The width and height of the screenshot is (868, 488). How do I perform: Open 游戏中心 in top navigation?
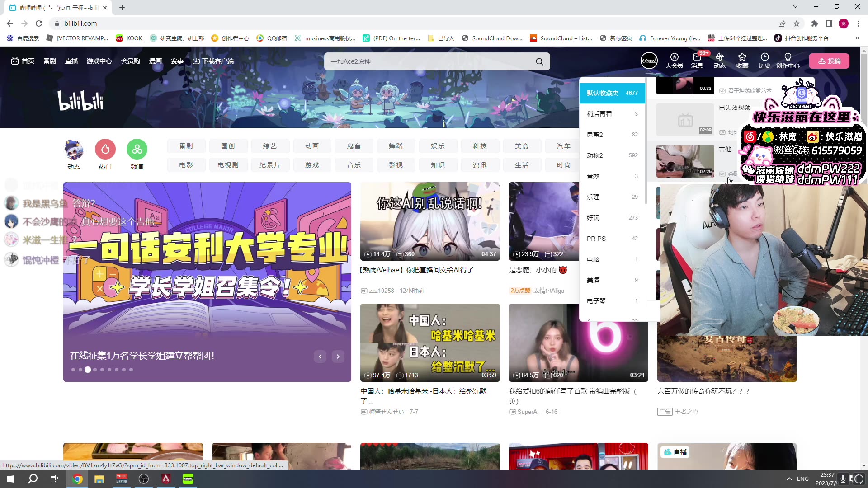(99, 61)
